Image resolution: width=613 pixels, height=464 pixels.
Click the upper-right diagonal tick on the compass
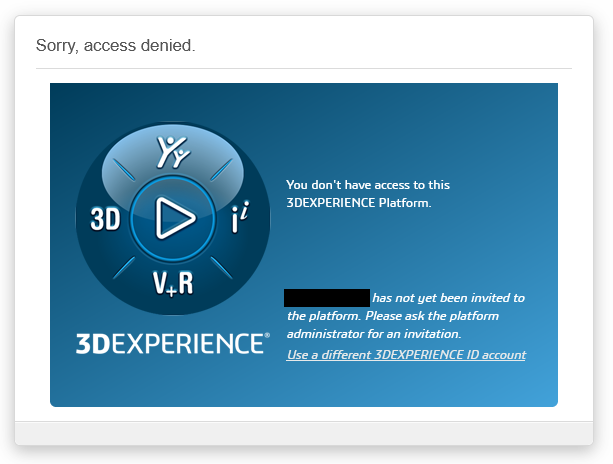click(220, 170)
